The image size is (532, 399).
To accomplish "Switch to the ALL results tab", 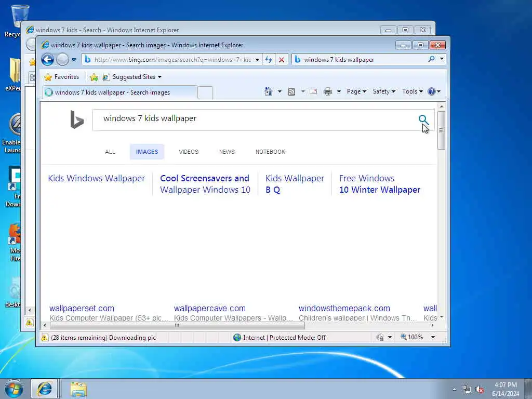I will (x=110, y=152).
